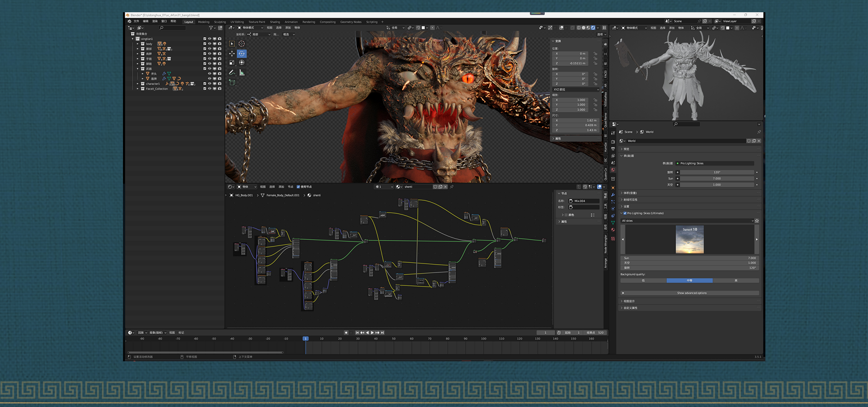
Task: Select the Measure tool
Action: point(242,72)
